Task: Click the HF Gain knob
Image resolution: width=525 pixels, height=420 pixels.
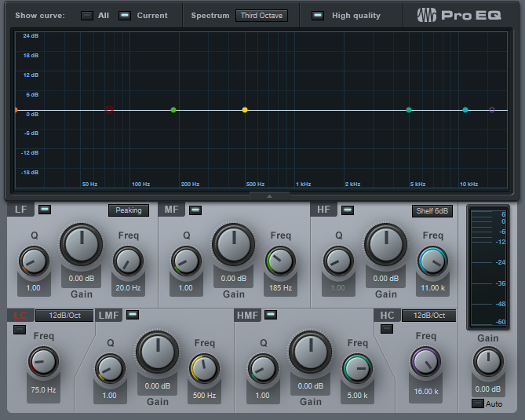Action: [x=386, y=244]
